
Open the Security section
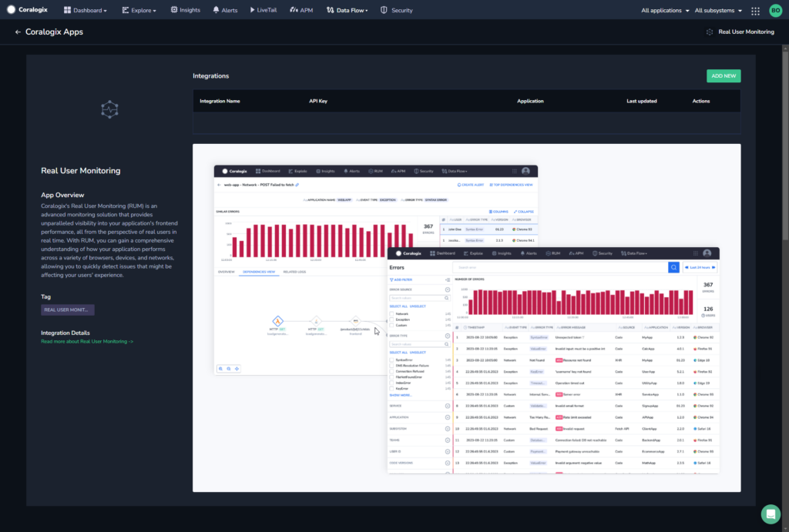coord(397,10)
